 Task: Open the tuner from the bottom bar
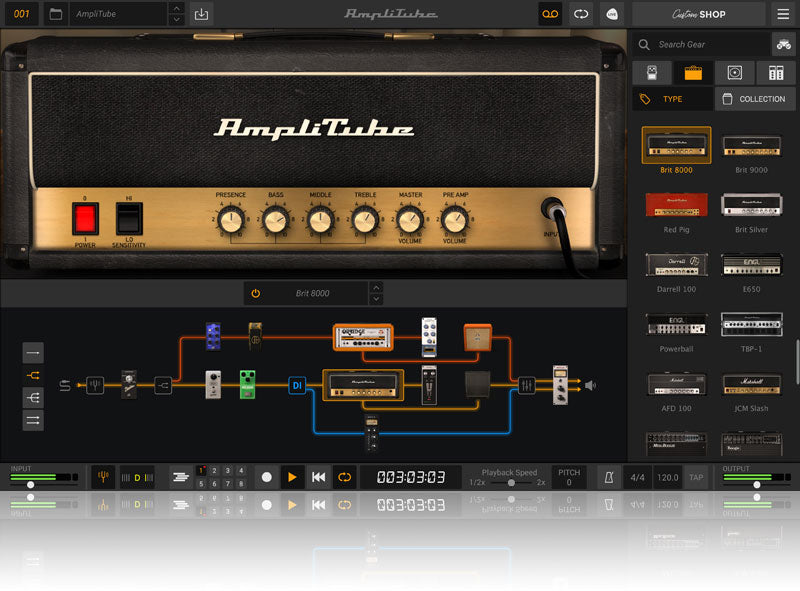(103, 477)
